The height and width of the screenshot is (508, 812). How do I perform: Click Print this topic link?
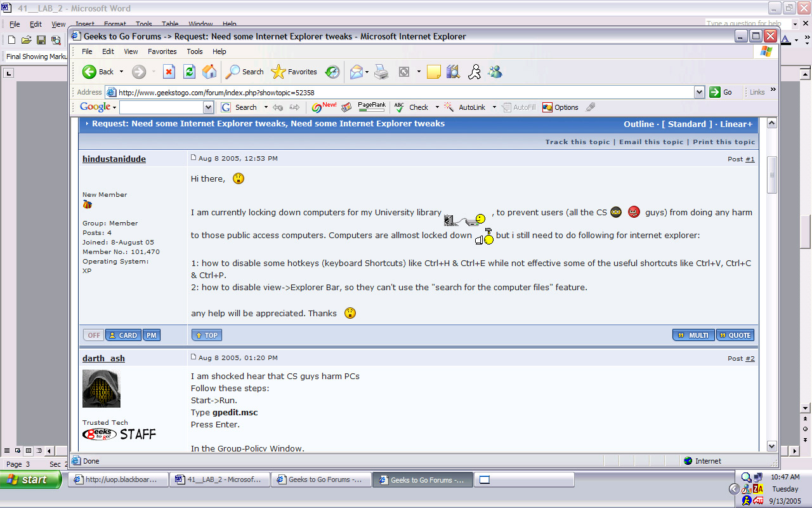pos(724,142)
